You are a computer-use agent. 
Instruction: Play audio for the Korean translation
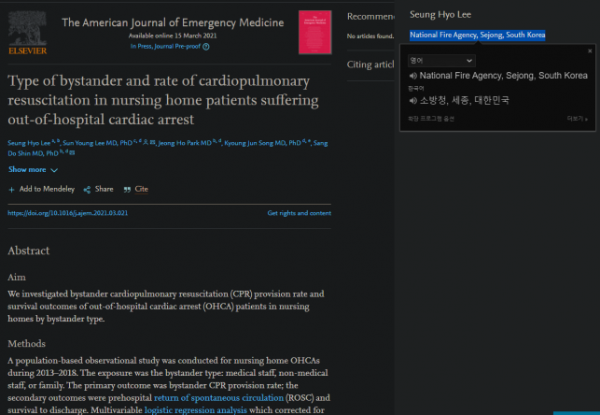[x=413, y=100]
